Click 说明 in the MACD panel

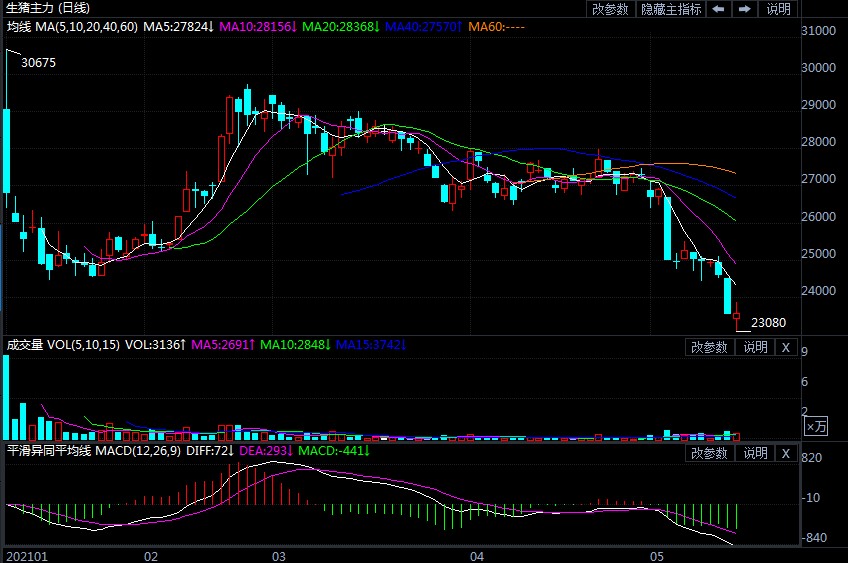coord(755,453)
